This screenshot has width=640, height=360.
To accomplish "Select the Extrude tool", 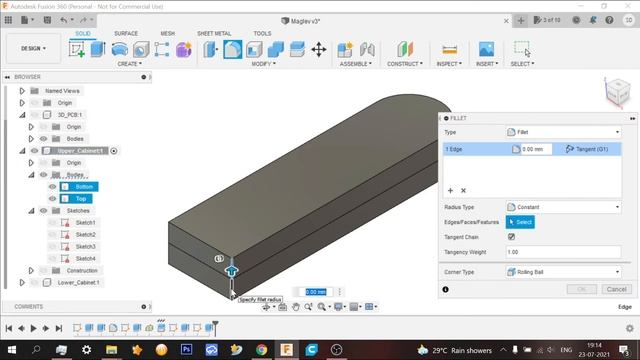I will (98, 49).
